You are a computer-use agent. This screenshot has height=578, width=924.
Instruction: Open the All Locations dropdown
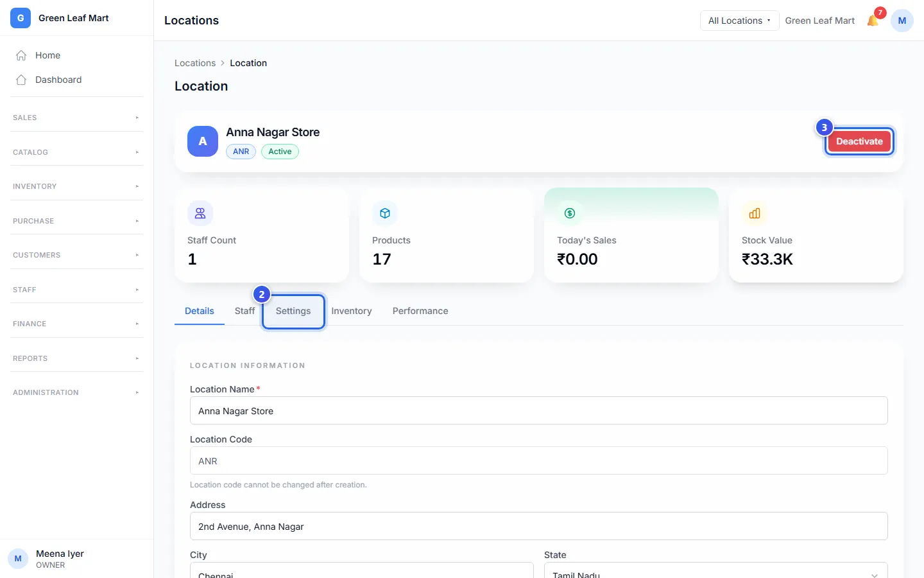pyautogui.click(x=739, y=21)
